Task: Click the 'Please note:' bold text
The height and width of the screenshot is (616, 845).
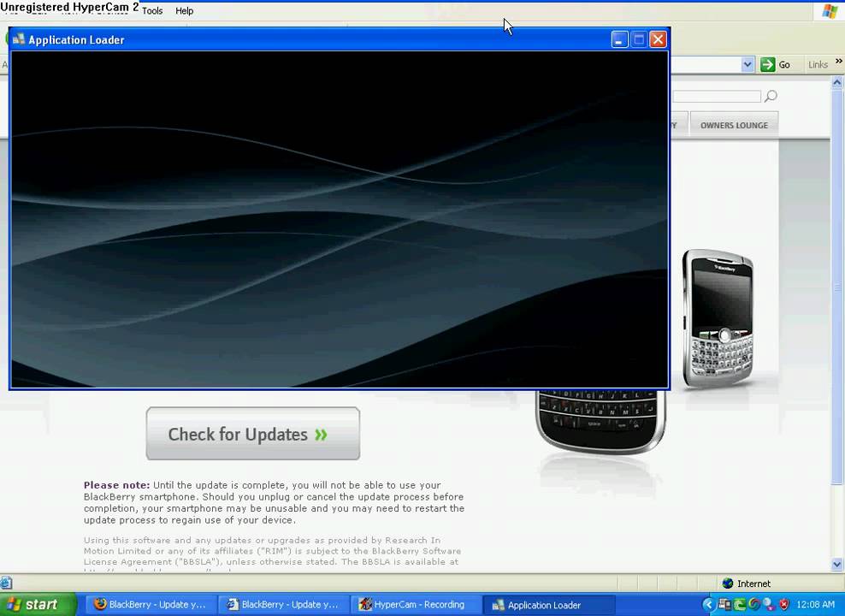Action: coord(116,485)
